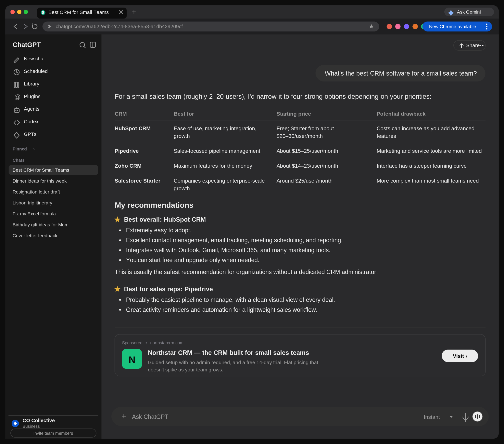Image resolution: width=504 pixels, height=444 pixels.
Task: Open the Library section
Action: click(53, 84)
